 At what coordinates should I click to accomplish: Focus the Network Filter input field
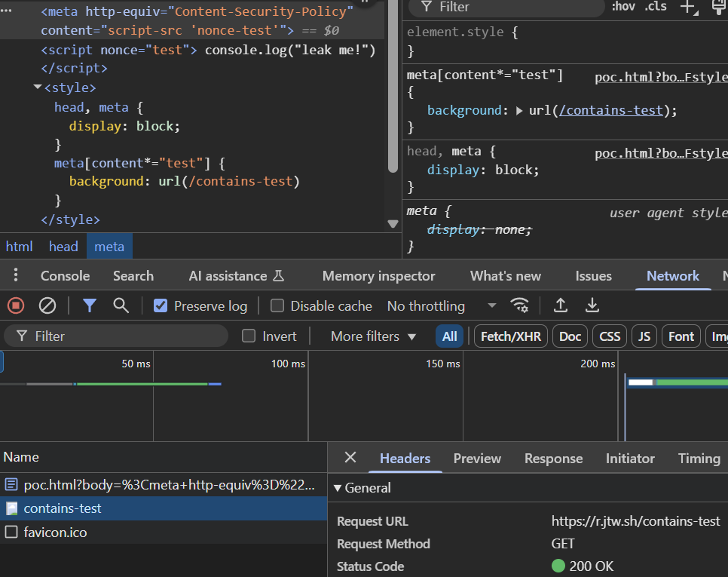(x=116, y=336)
